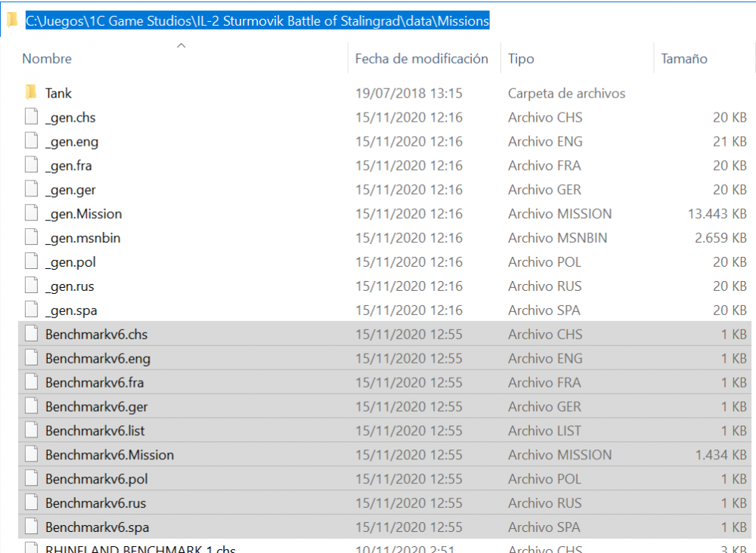Select the Benchmarkv6.eng file name

coord(98,359)
